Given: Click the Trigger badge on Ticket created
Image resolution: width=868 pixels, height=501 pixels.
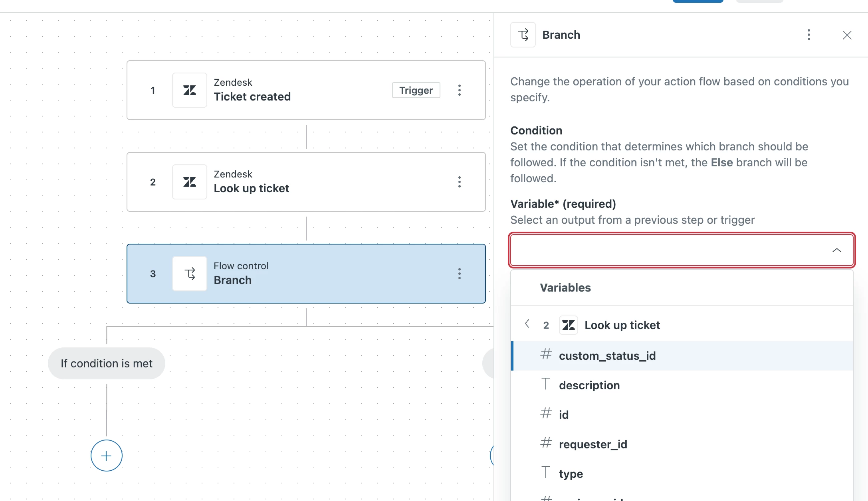Looking at the screenshot, I should point(416,90).
